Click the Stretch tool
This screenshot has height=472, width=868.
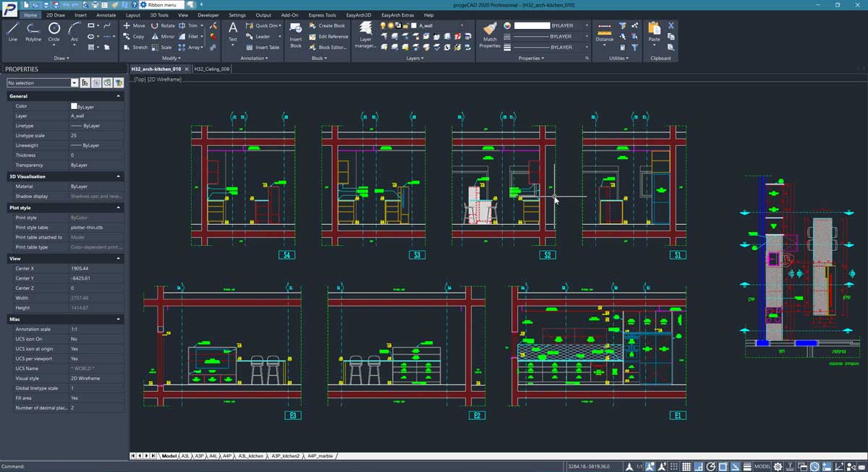tap(135, 47)
